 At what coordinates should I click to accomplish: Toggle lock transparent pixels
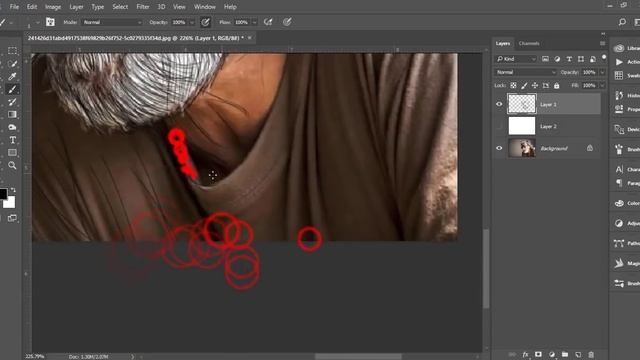pyautogui.click(x=513, y=85)
